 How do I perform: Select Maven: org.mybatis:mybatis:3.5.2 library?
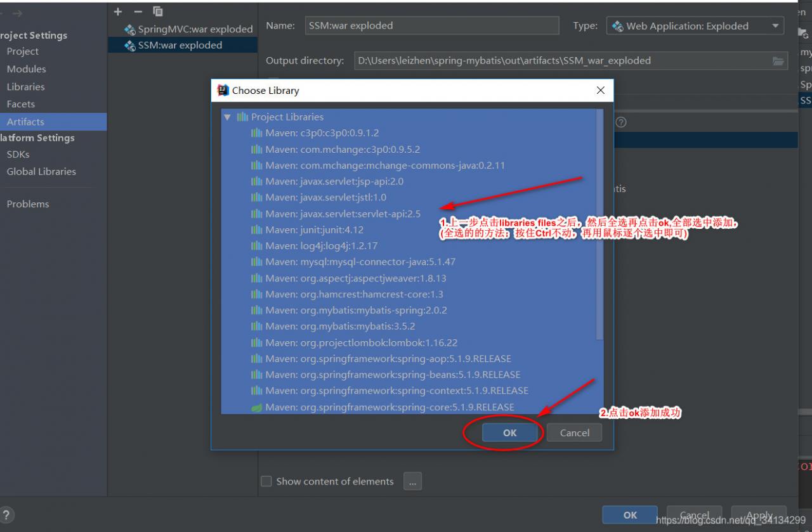point(409,326)
